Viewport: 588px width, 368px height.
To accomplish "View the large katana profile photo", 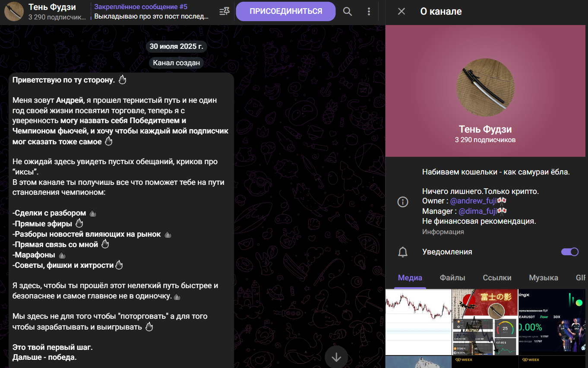I will 485,87.
